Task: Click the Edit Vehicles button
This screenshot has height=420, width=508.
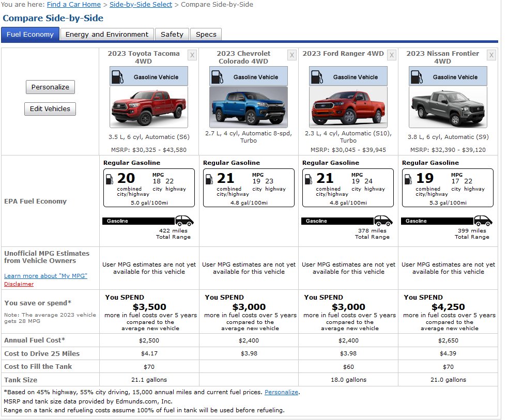Action: click(50, 109)
